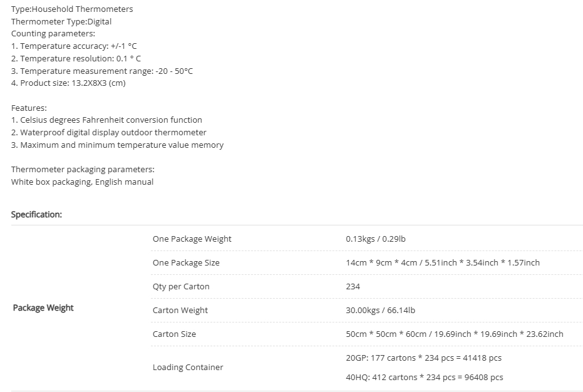This screenshot has width=583, height=392.
Task: Select the One Package Size label
Action: pyautogui.click(x=186, y=262)
